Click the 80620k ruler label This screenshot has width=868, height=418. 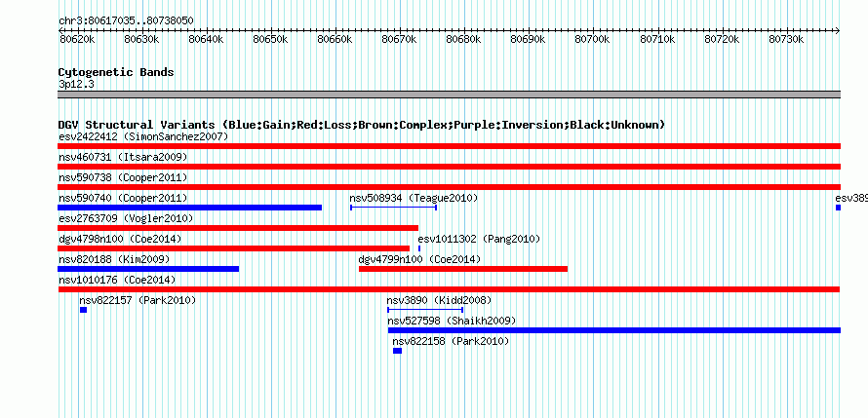point(77,39)
